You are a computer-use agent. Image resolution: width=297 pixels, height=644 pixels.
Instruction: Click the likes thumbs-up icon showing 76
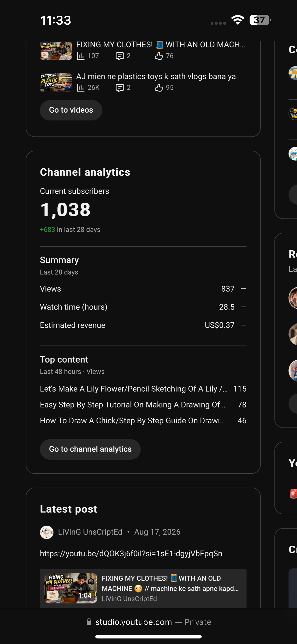point(159,56)
